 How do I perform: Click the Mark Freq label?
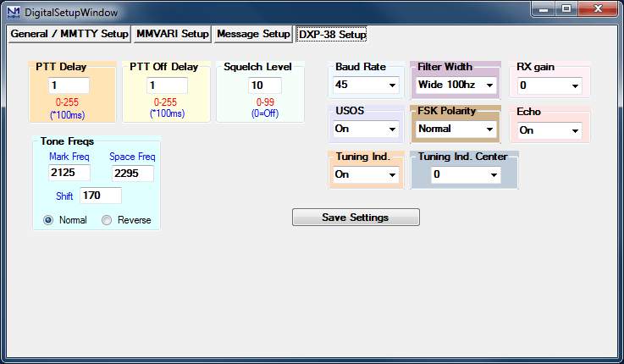[69, 157]
